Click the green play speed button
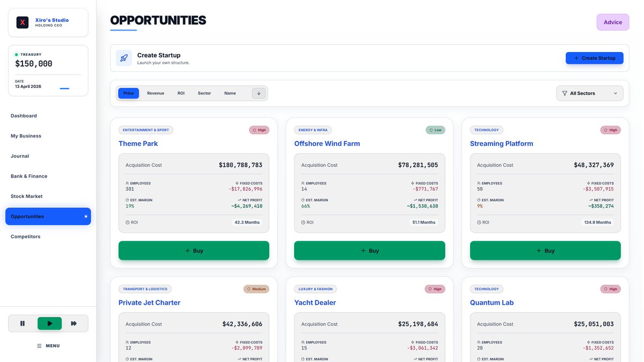 49,323
